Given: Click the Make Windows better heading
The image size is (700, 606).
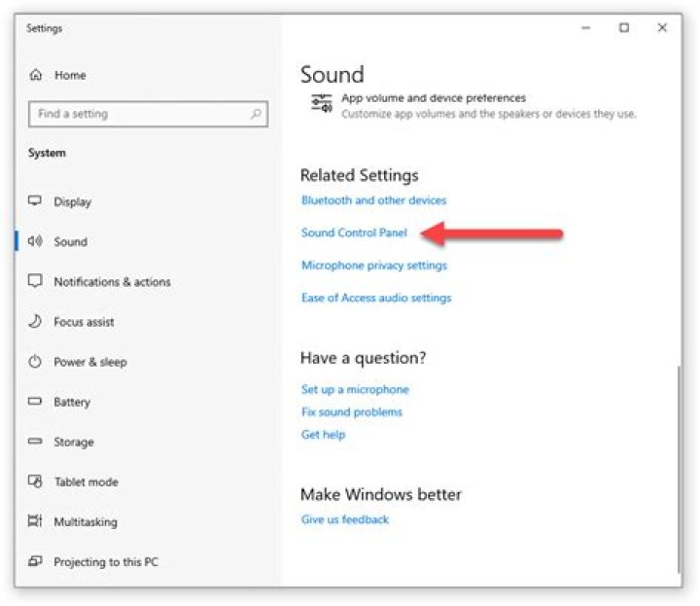Looking at the screenshot, I should 381,494.
